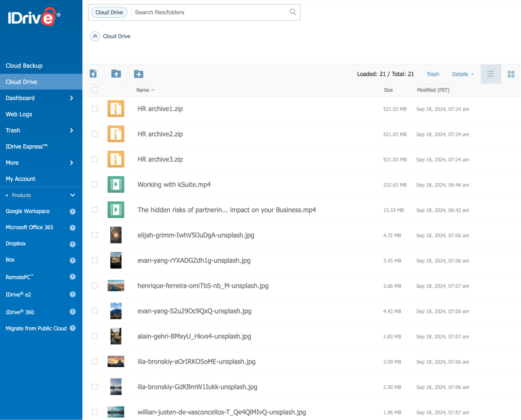Click The hidden risks video file icon
The image size is (521, 420).
click(x=116, y=210)
